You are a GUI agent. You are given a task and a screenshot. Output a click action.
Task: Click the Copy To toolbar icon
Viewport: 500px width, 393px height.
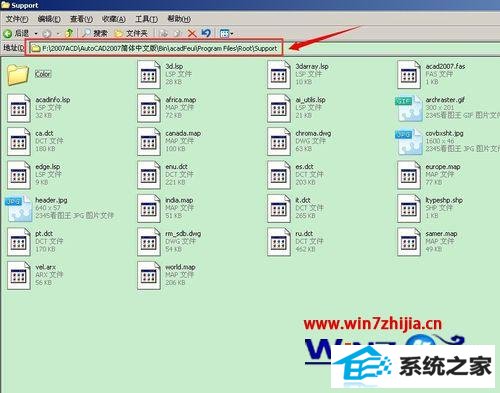click(x=178, y=33)
